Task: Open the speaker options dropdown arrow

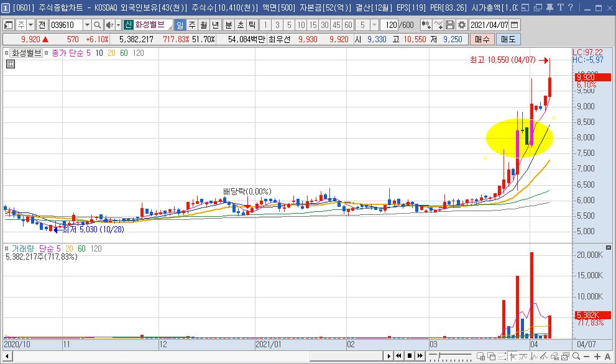Action: pos(118,25)
